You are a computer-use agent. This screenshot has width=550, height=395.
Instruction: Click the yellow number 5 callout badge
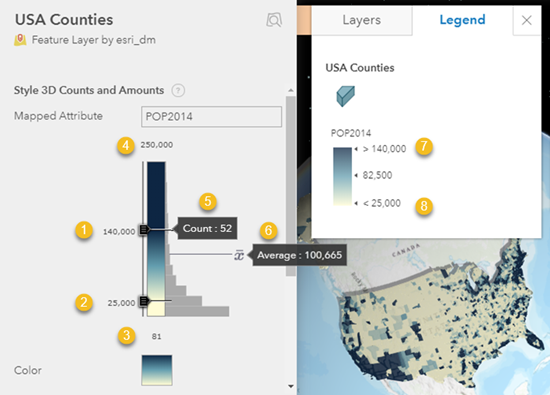point(208,202)
